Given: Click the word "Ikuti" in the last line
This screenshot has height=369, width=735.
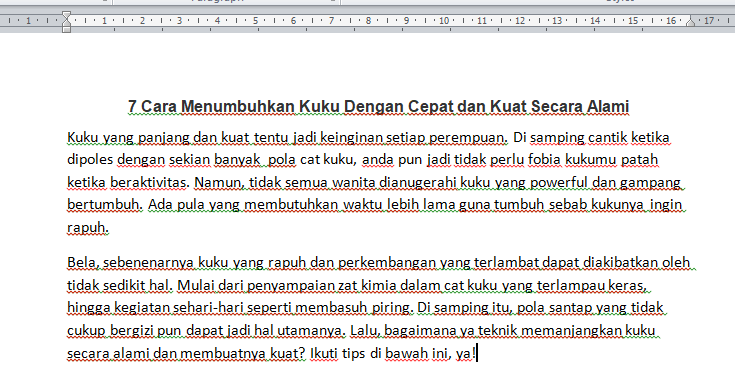Looking at the screenshot, I should tap(324, 353).
